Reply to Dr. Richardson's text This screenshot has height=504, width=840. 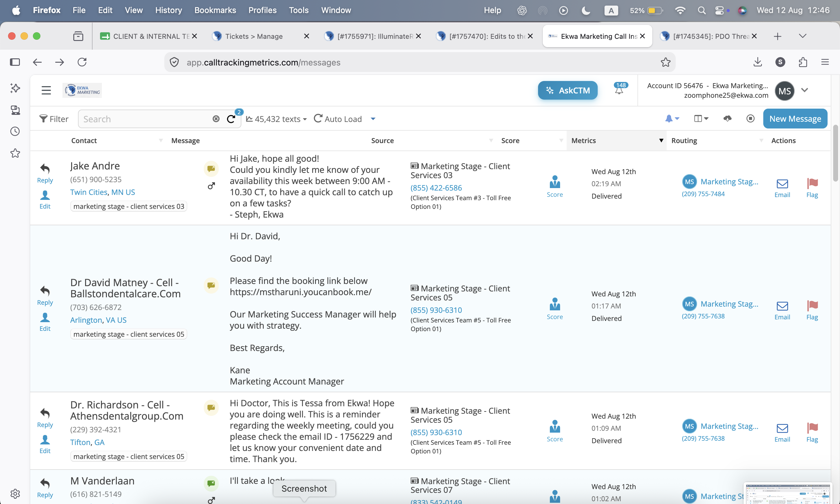45,418
